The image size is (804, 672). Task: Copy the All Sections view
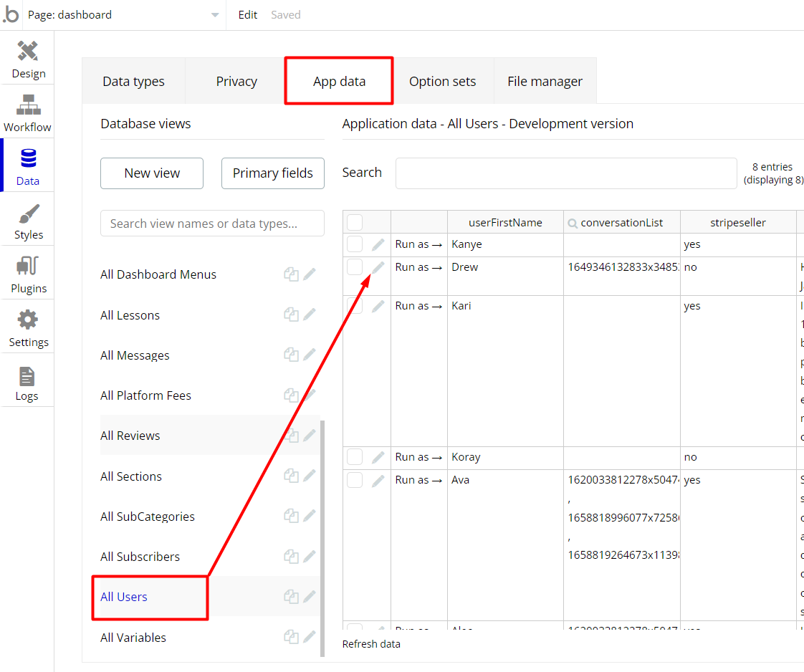tap(291, 476)
